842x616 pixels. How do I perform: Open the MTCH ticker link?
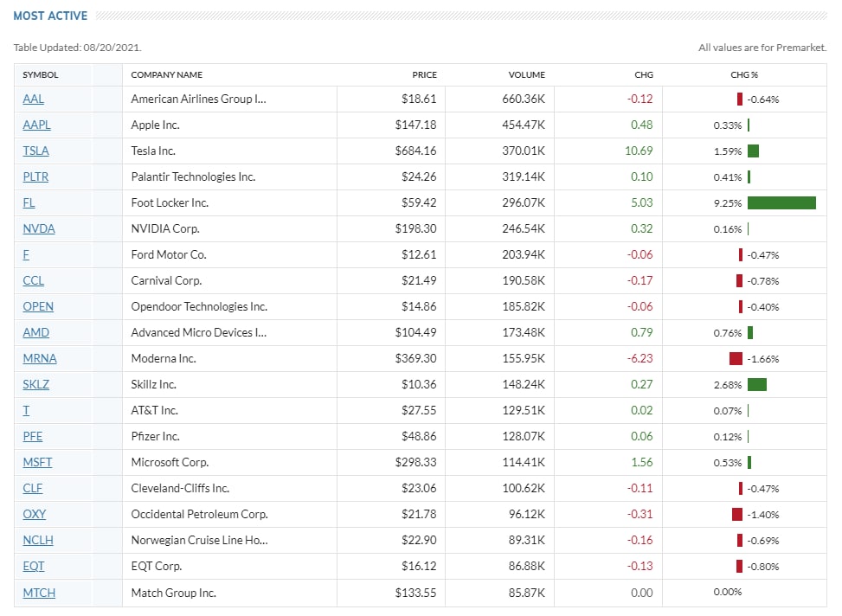pos(39,593)
